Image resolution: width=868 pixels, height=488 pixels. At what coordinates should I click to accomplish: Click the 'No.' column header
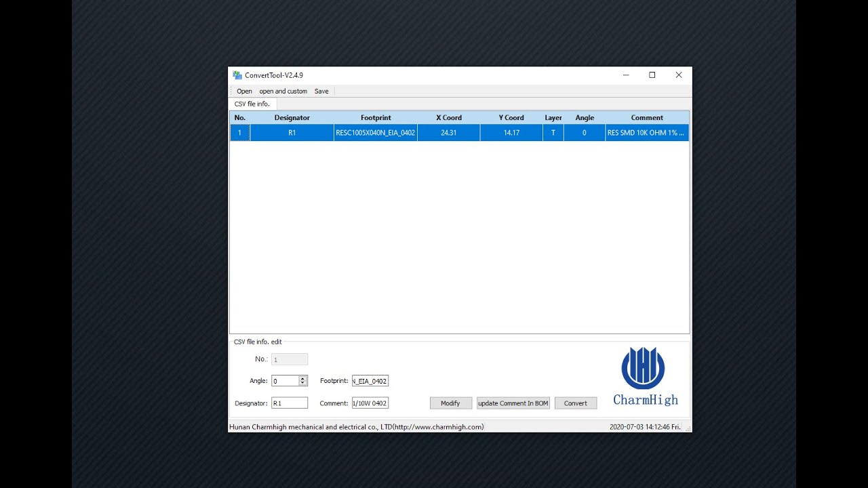point(240,118)
